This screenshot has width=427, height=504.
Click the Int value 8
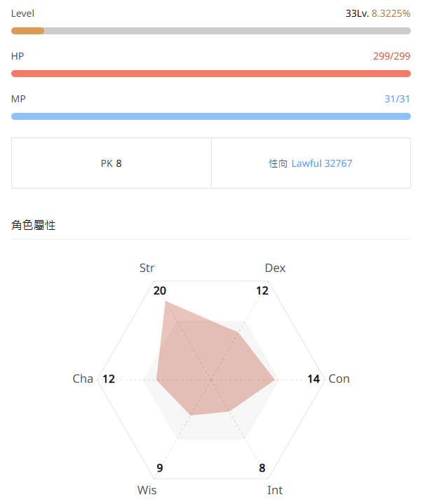click(x=262, y=468)
